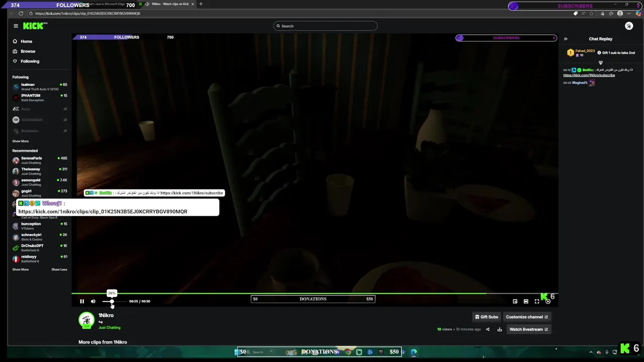The height and width of the screenshot is (362, 644).
Task: Open the Edge icon in taskbar
Action: [x=414, y=352]
